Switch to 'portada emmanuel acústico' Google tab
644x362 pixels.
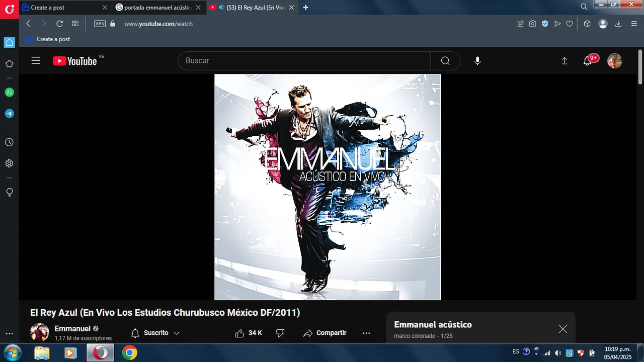tap(158, 8)
